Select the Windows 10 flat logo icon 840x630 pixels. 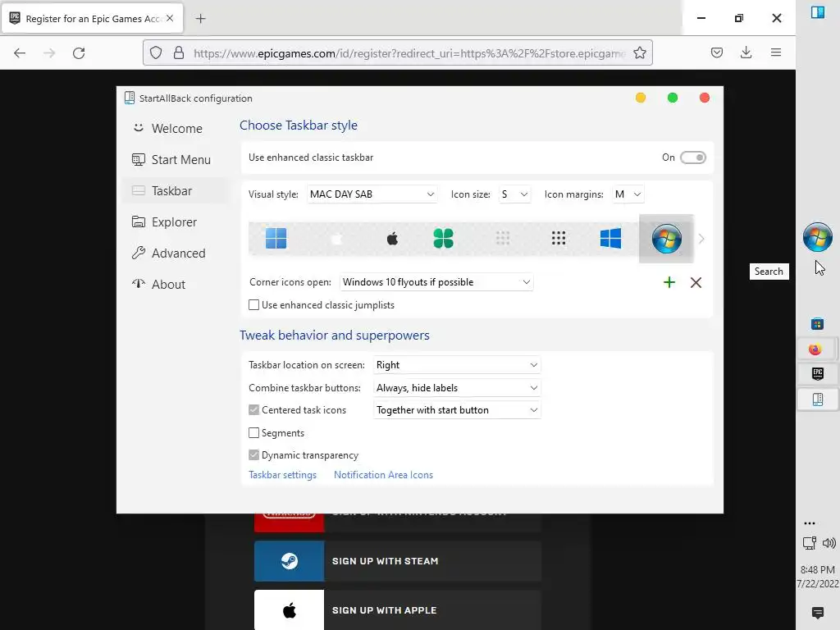pyautogui.click(x=610, y=239)
